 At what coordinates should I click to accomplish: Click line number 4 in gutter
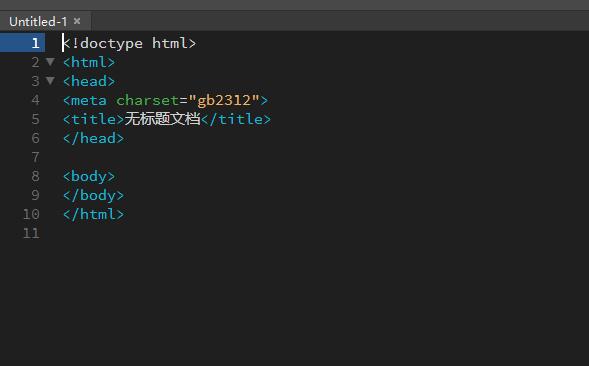[x=35, y=100]
